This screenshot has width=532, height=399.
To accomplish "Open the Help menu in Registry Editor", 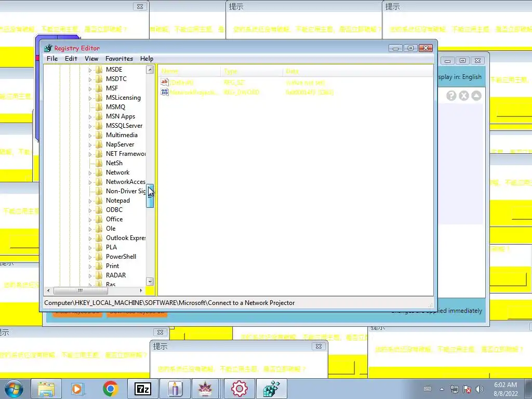I will (x=147, y=58).
